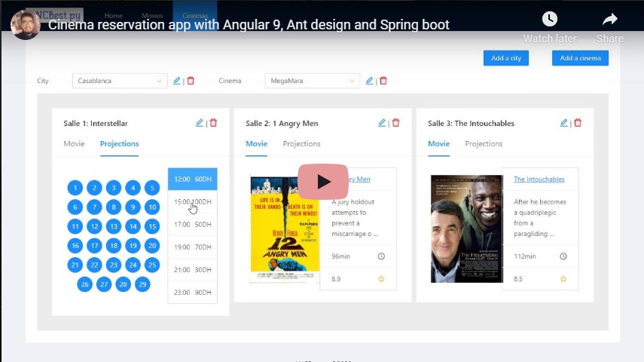
Task: Click the star icon beside 8.9 rating
Action: [x=381, y=279]
